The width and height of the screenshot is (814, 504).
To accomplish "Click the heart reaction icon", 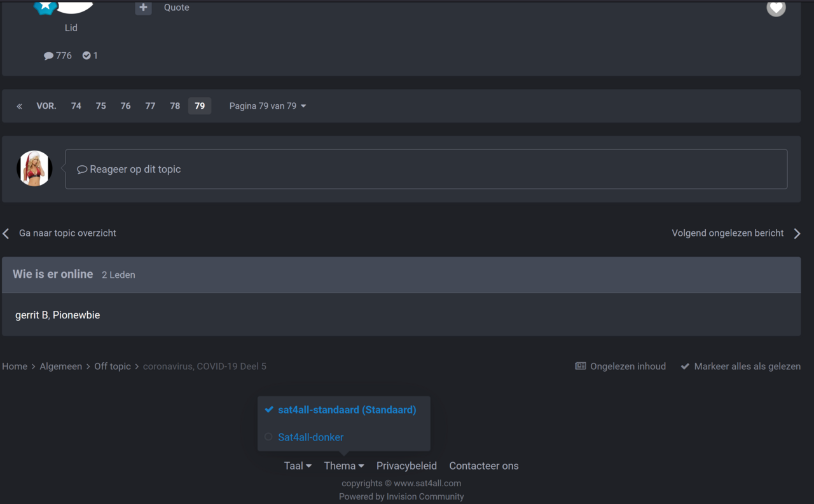I will click(x=776, y=8).
